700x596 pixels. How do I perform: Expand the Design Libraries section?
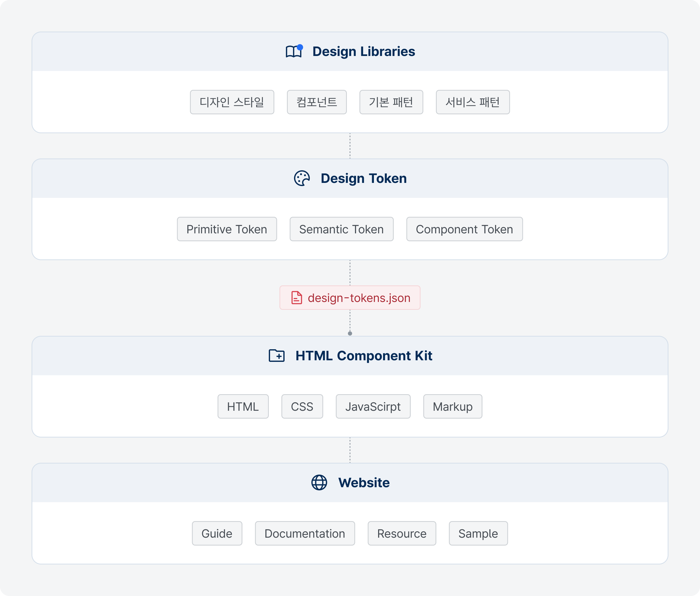[x=350, y=52]
